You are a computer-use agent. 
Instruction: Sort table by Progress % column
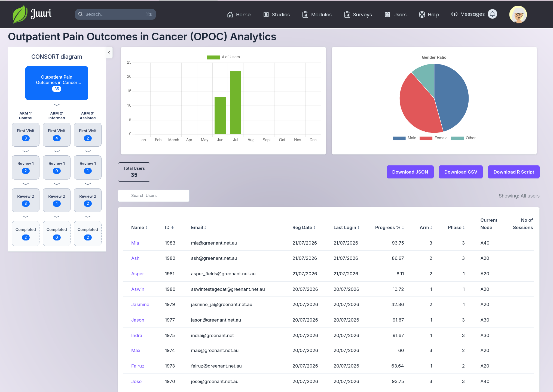click(x=389, y=227)
